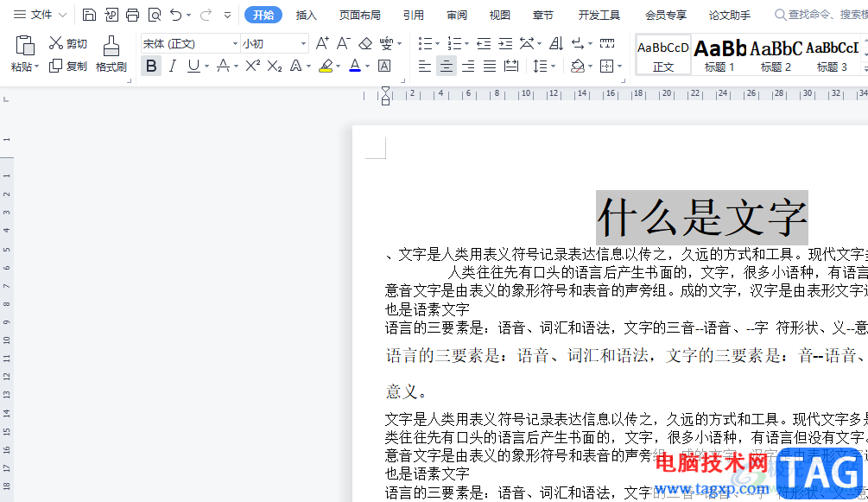
Task: Apply the 标题 3 style
Action: pyautogui.click(x=832, y=54)
